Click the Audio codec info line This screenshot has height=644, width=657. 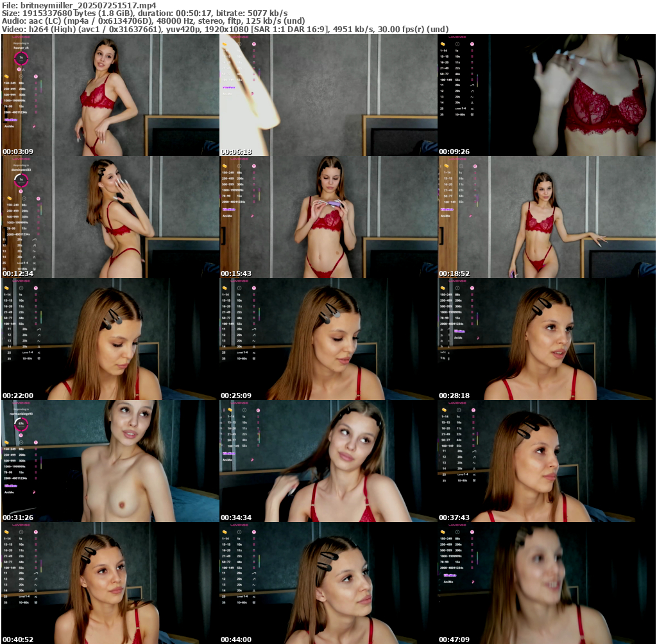tap(153, 21)
